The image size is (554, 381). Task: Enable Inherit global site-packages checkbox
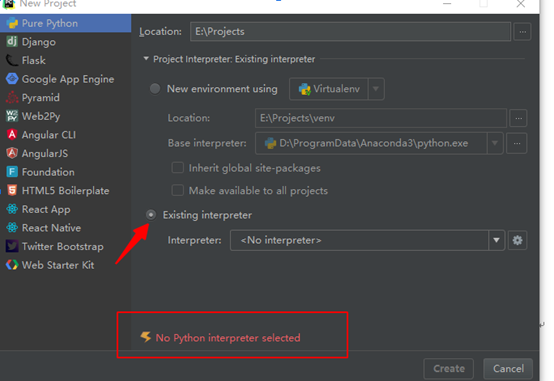click(x=177, y=168)
